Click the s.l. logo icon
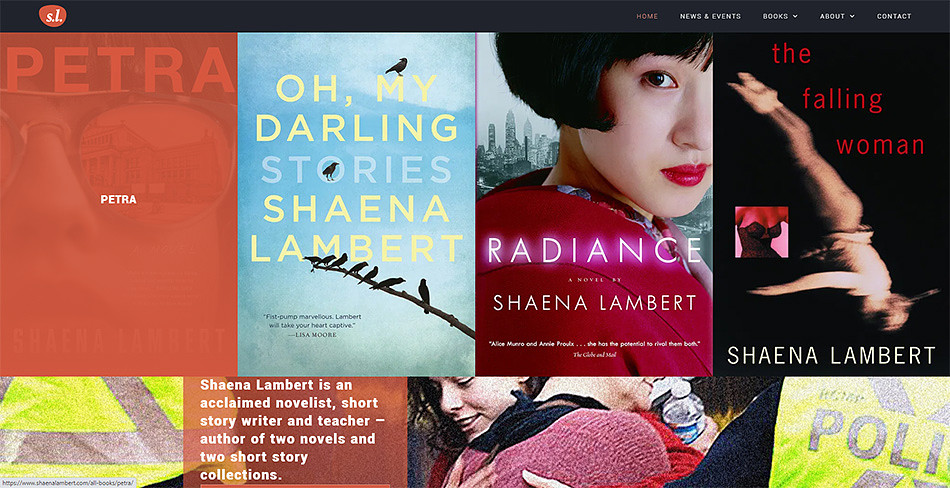Viewport: 950px width, 488px height. 53,16
